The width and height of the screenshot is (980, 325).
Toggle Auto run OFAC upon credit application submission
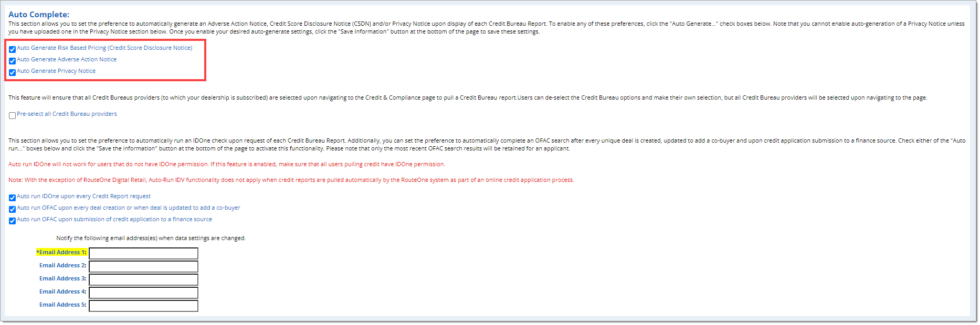(x=12, y=221)
